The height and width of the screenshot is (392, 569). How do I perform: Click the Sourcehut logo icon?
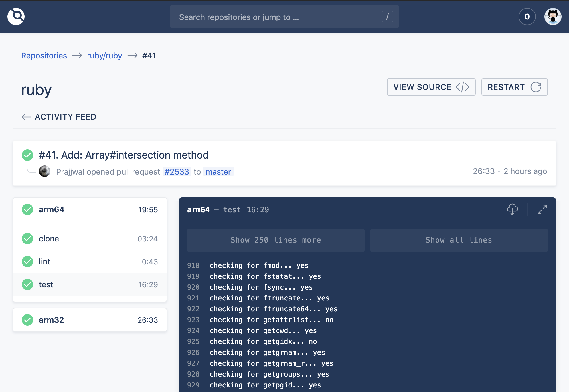tap(16, 17)
